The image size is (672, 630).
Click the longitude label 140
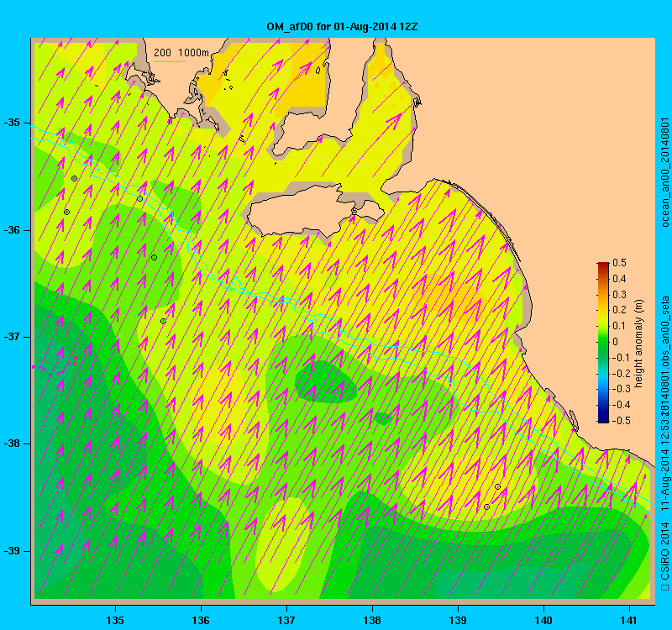[x=543, y=620]
